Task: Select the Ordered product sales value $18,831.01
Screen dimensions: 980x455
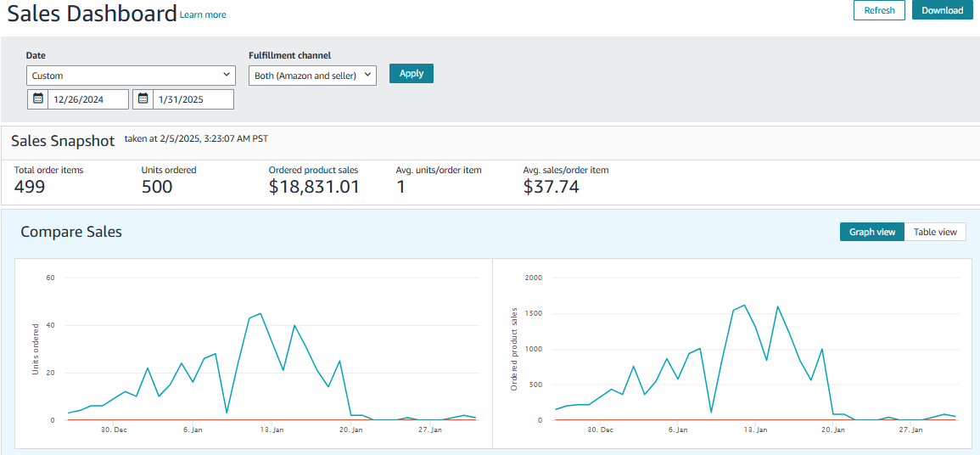Action: [314, 186]
